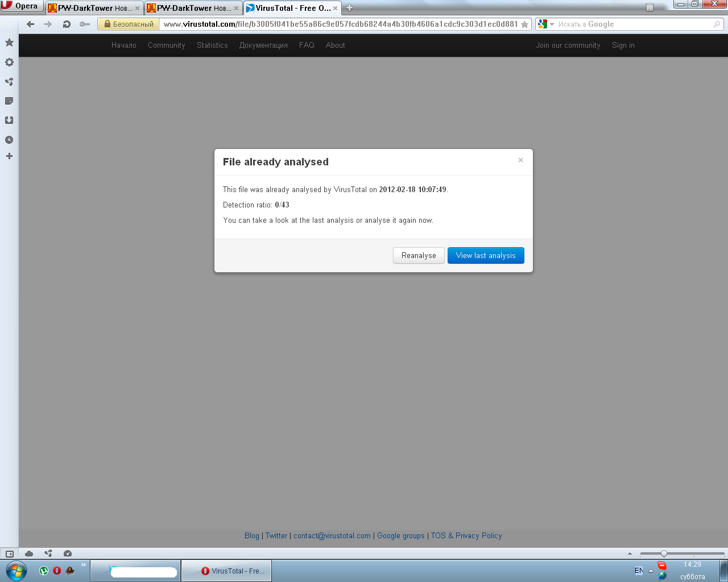Open the clock showing 14:29
The width and height of the screenshot is (728, 582).
coord(692,571)
